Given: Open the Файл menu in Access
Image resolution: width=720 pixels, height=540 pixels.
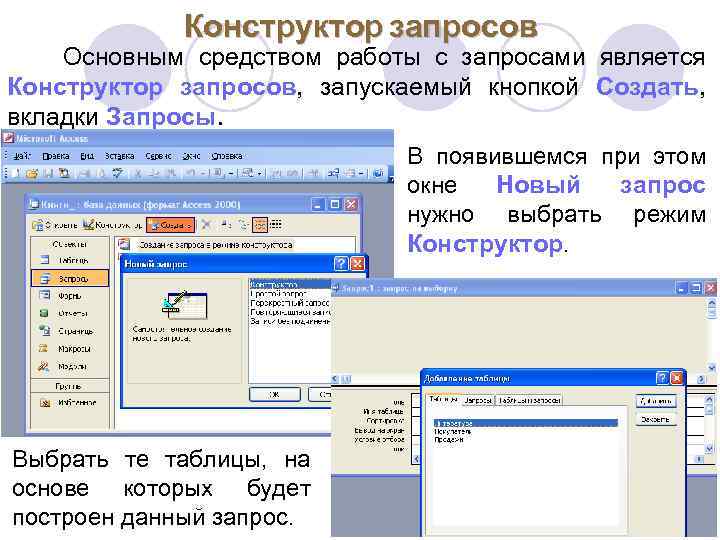Looking at the screenshot, I should click(22, 156).
